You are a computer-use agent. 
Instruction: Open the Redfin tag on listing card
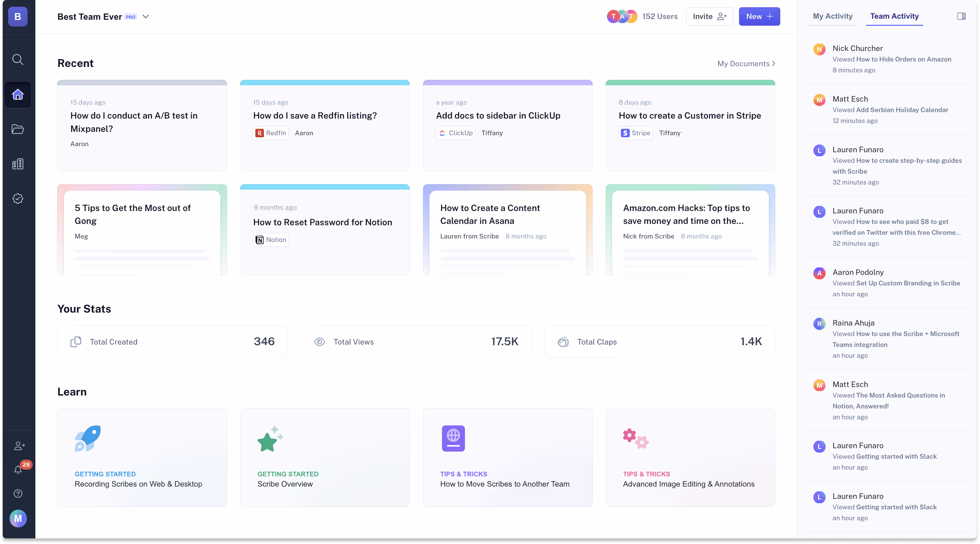pyautogui.click(x=271, y=133)
